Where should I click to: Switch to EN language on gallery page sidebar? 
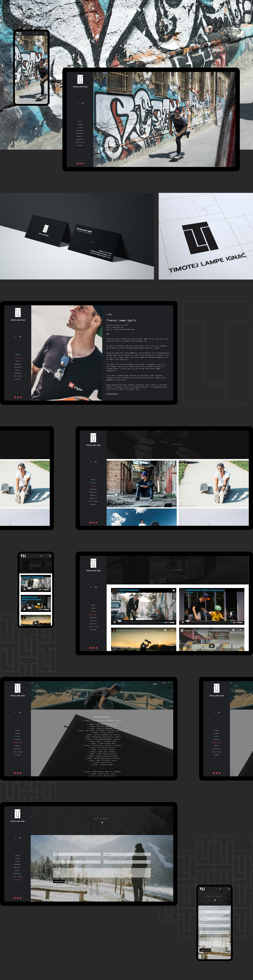96,461
